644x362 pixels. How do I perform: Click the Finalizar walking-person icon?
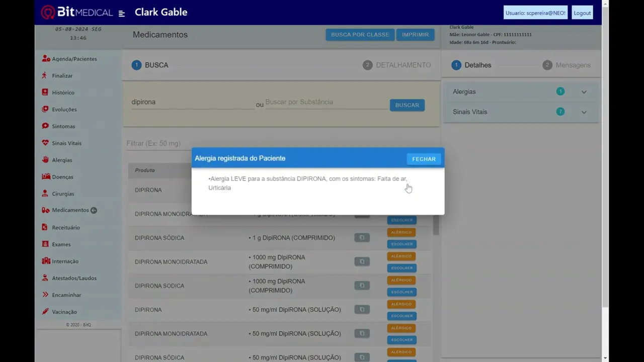pos(45,75)
